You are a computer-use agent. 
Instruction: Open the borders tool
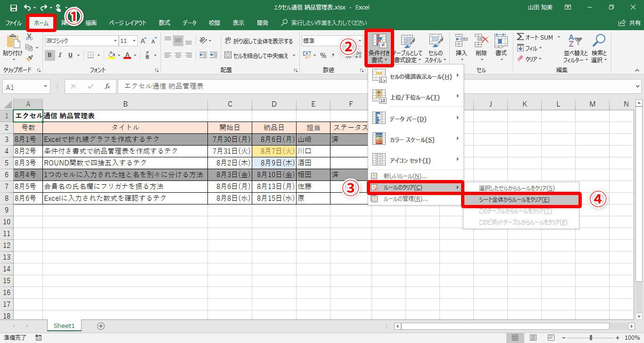[91, 55]
